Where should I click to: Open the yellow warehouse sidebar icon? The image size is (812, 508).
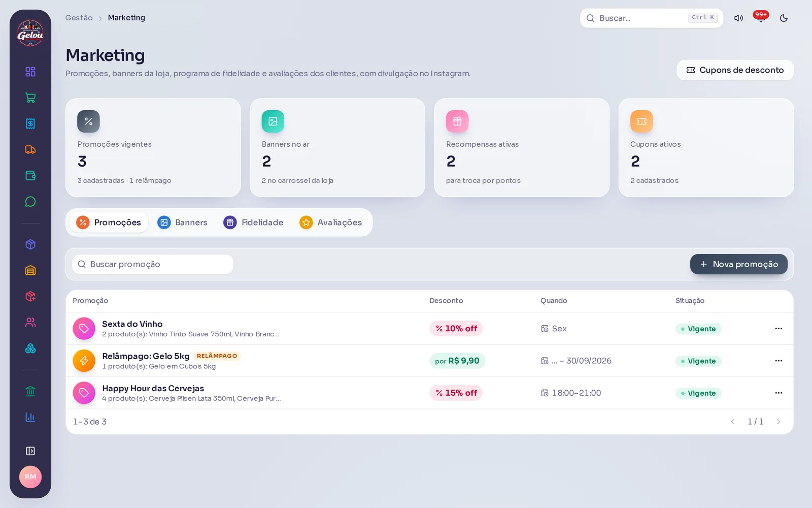click(30, 270)
